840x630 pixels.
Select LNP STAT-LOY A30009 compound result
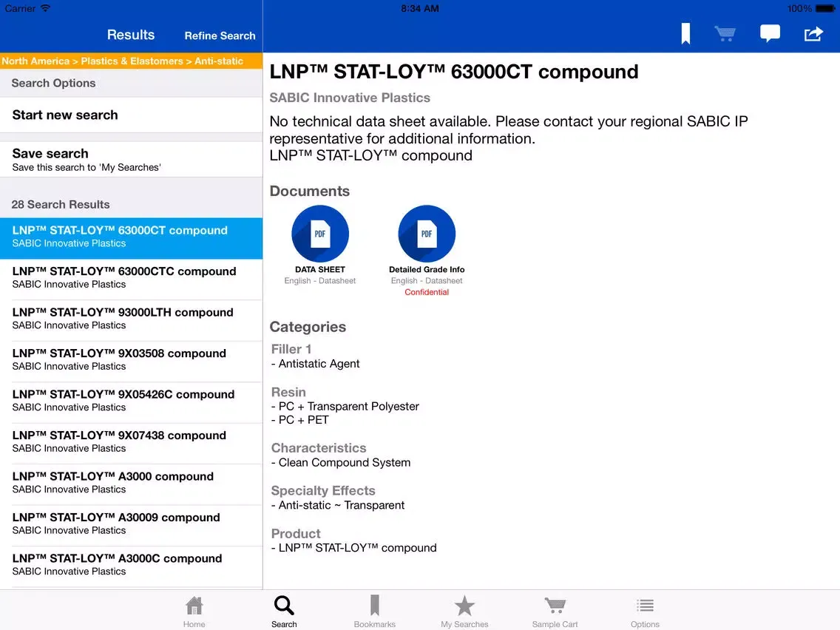(132, 524)
